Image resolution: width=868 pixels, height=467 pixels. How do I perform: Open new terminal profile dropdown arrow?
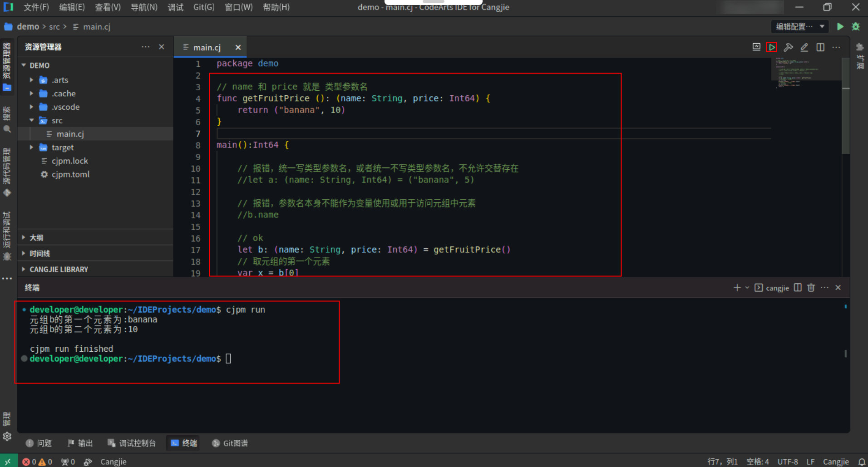pyautogui.click(x=747, y=288)
